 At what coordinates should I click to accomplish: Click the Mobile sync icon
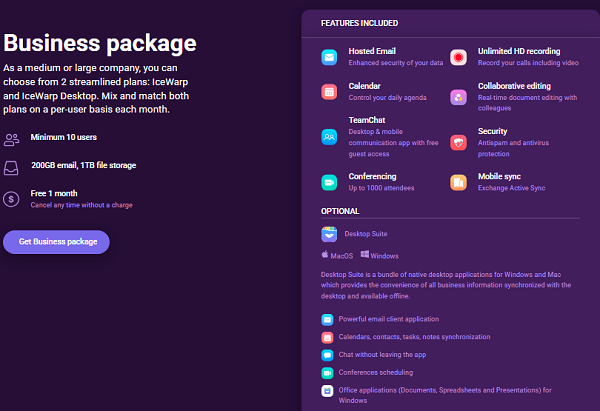[x=458, y=182]
